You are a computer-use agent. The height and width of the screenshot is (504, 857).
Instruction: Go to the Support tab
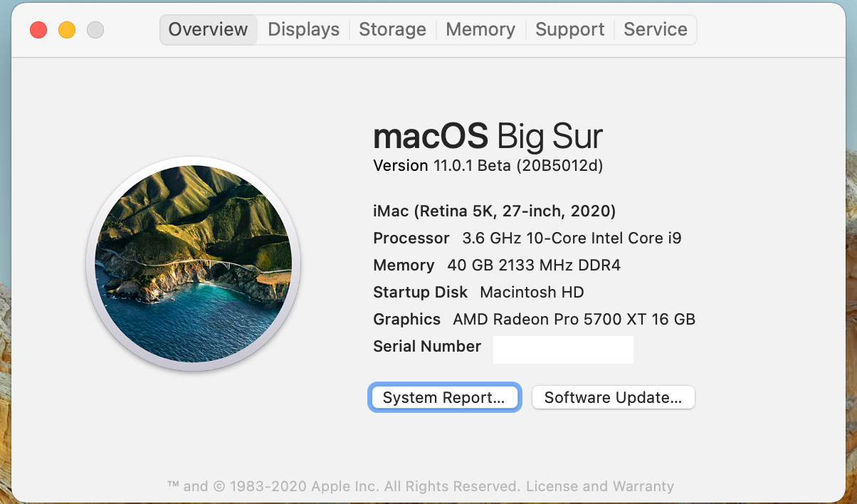569,30
